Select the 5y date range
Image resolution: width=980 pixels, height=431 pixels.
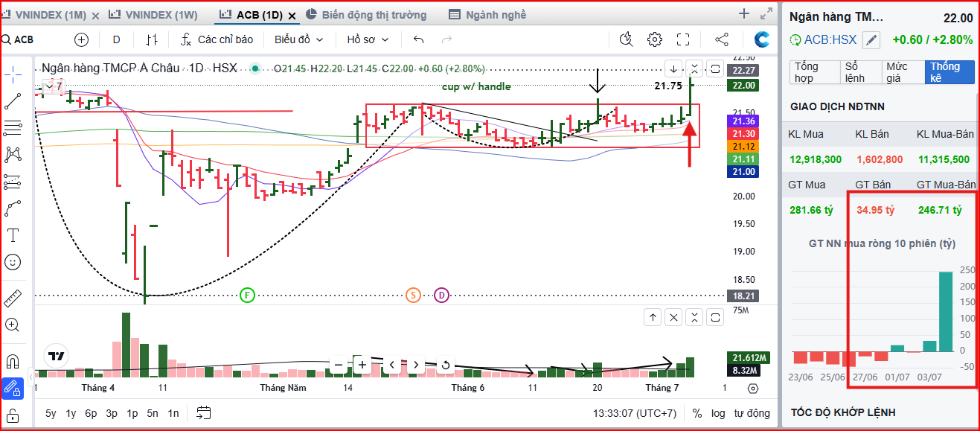tap(51, 413)
